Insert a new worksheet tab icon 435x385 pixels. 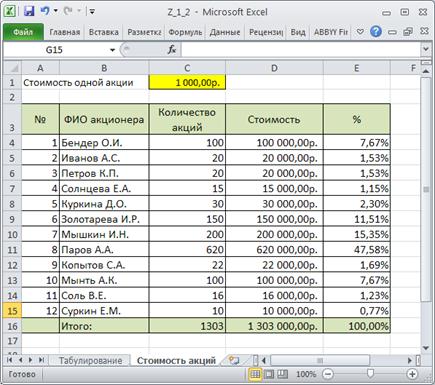pyautogui.click(x=233, y=360)
